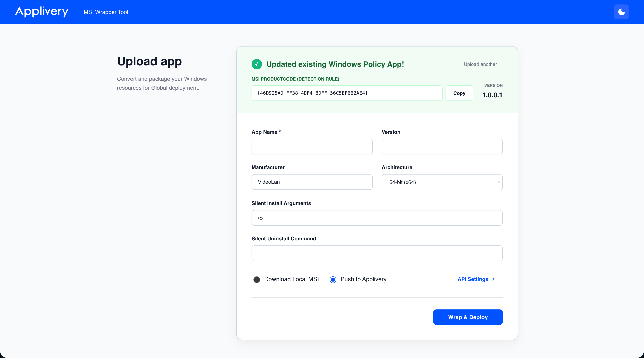The image size is (644, 358).
Task: Click the version number 1.0.0.1
Action: point(492,95)
